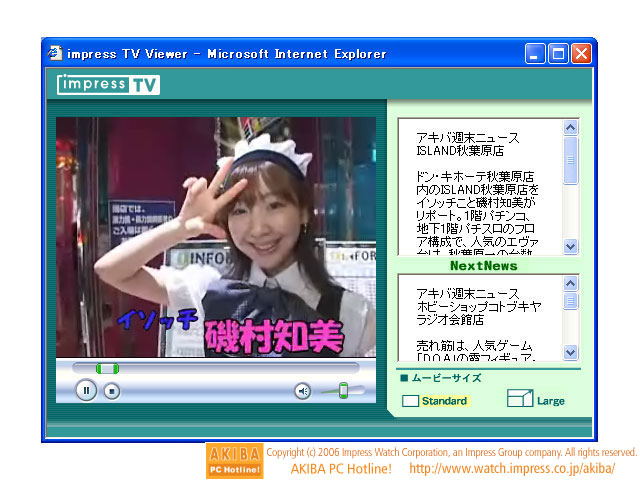Image resolution: width=640 pixels, height=480 pixels.
Task: Mute audio using the speaker icon
Action: pos(302,391)
